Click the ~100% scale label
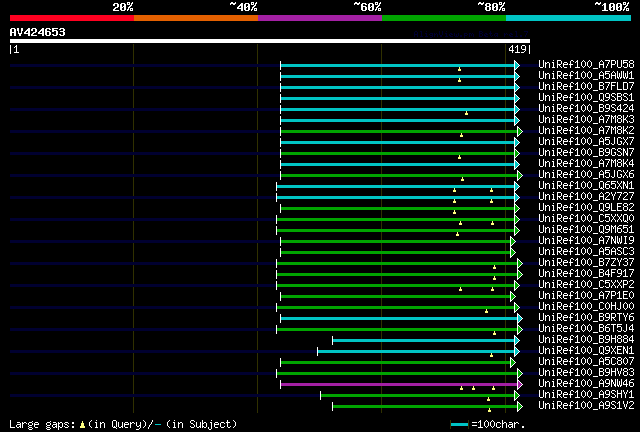Image resolution: width=640 pixels, height=432 pixels. (x=611, y=7)
